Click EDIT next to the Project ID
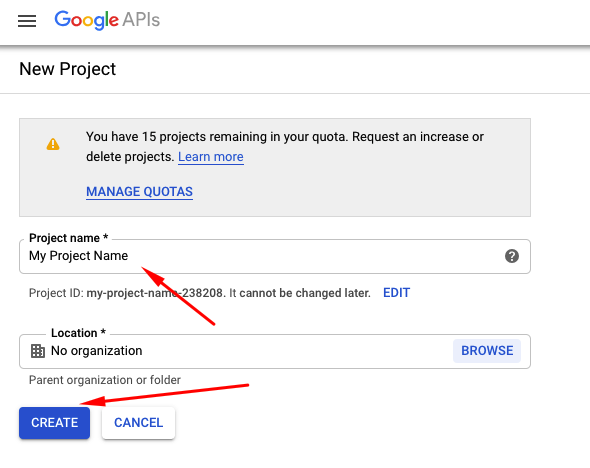The width and height of the screenshot is (590, 468). click(x=396, y=293)
